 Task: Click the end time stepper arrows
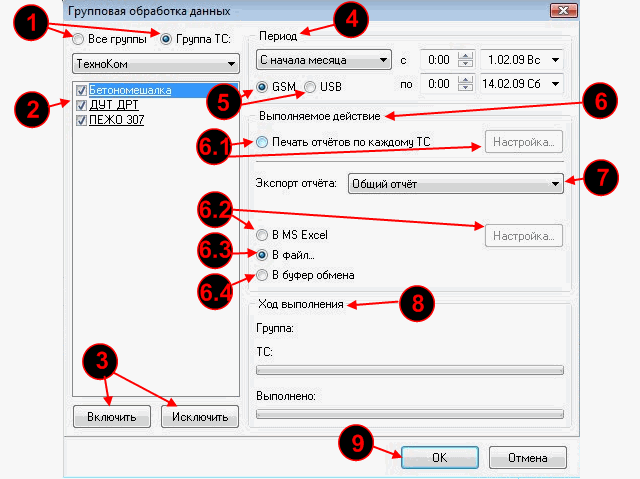[463, 86]
